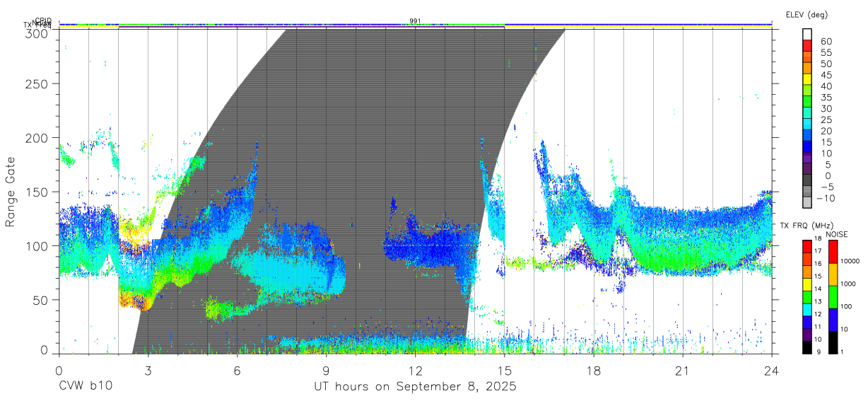The image size is (868, 401).
Task: Click the yellow 40–45 segment of ELEV colorbar
Action: click(808, 80)
